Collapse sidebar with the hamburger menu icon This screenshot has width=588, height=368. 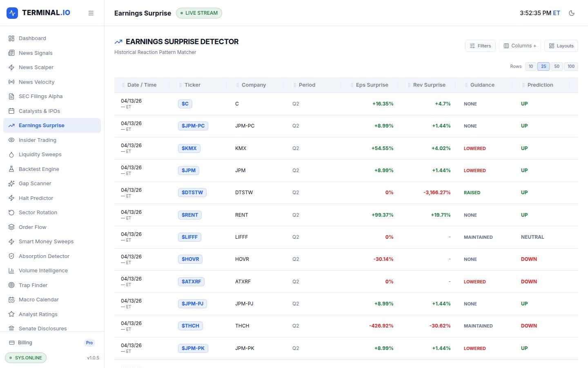point(91,13)
